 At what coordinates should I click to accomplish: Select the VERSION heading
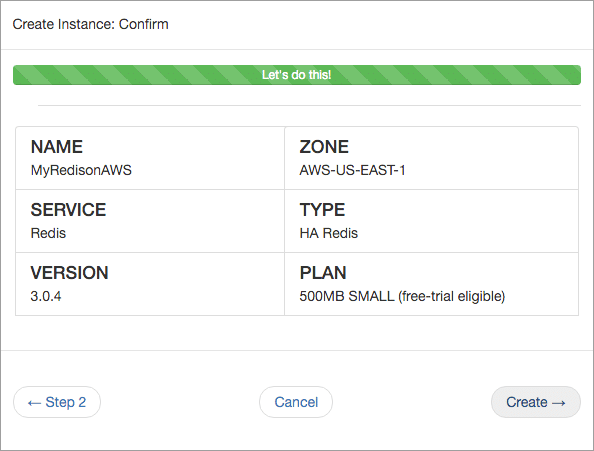pos(70,273)
